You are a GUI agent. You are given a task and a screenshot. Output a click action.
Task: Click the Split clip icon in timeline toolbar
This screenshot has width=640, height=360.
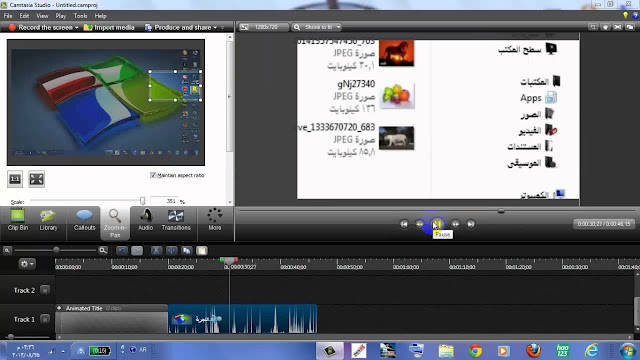171,251
